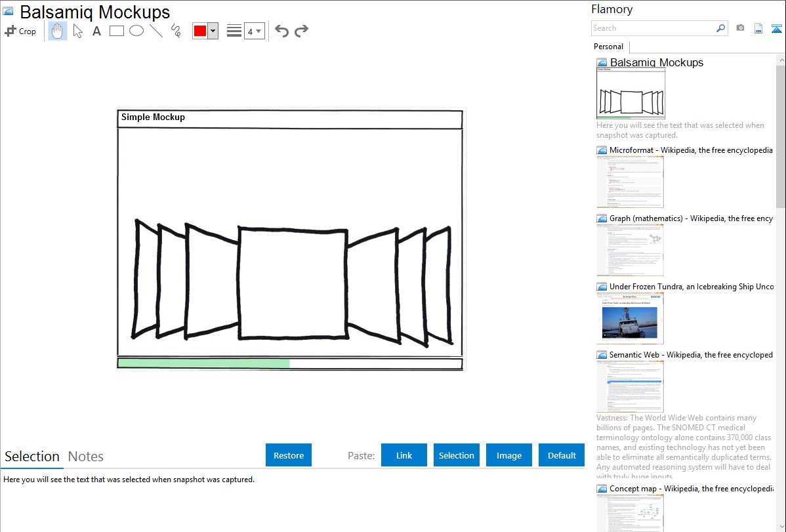Screen dimensions: 786x532
Task: Select the straight line tool
Action: coord(156,31)
